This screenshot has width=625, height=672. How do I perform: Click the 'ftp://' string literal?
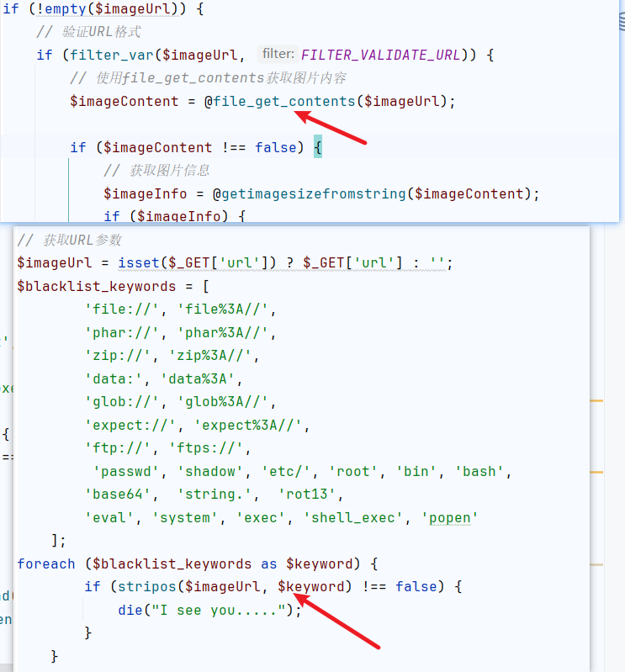(x=118, y=448)
